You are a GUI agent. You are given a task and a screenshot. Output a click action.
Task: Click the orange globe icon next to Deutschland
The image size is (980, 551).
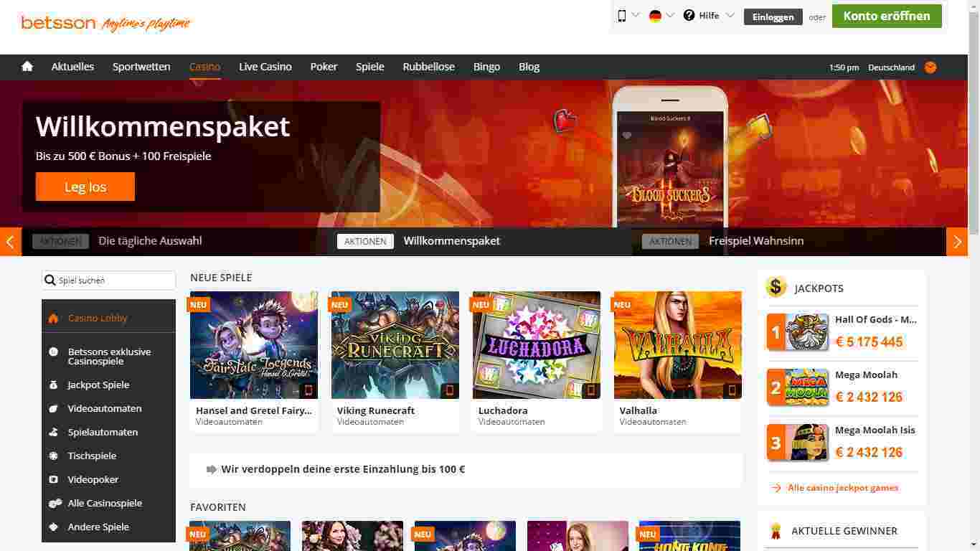(930, 67)
